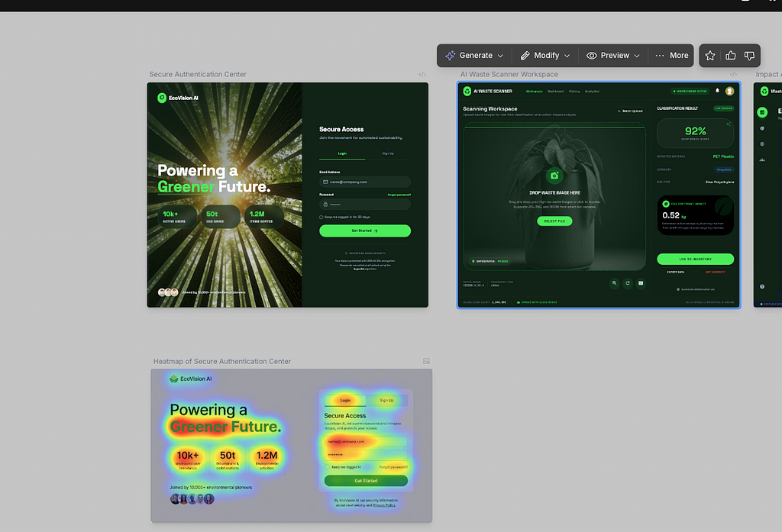Click zoom magnifier icon below scan area
This screenshot has width=782, height=532.
615,283
